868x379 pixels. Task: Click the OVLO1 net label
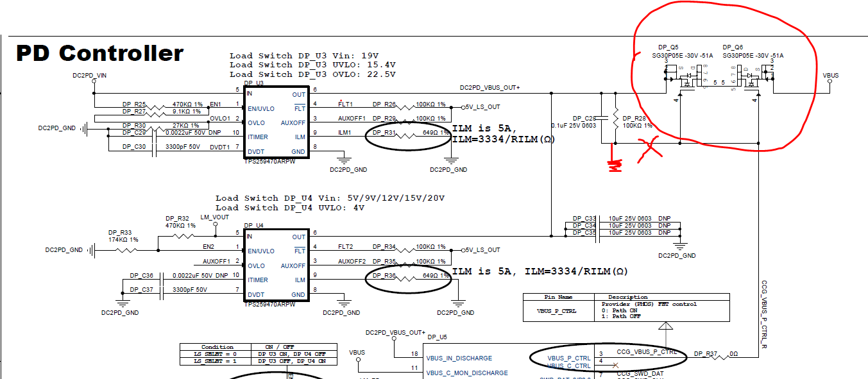tap(219, 119)
